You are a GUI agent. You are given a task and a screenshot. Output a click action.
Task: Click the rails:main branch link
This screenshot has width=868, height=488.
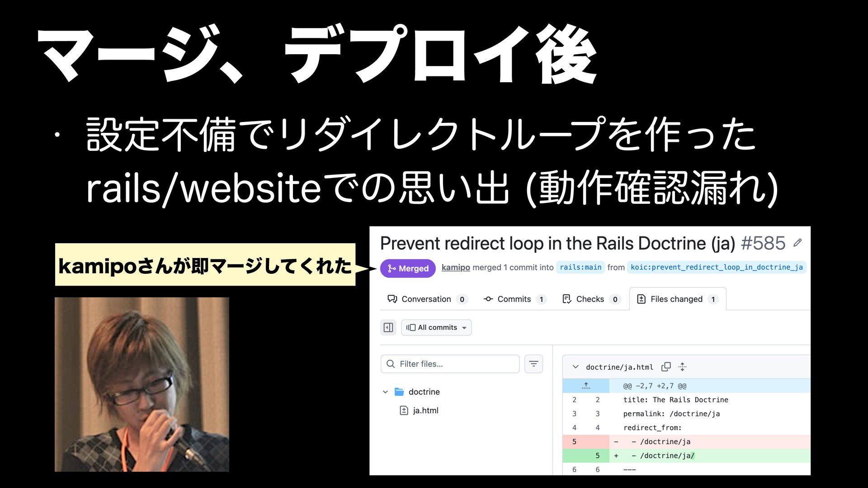click(x=580, y=267)
